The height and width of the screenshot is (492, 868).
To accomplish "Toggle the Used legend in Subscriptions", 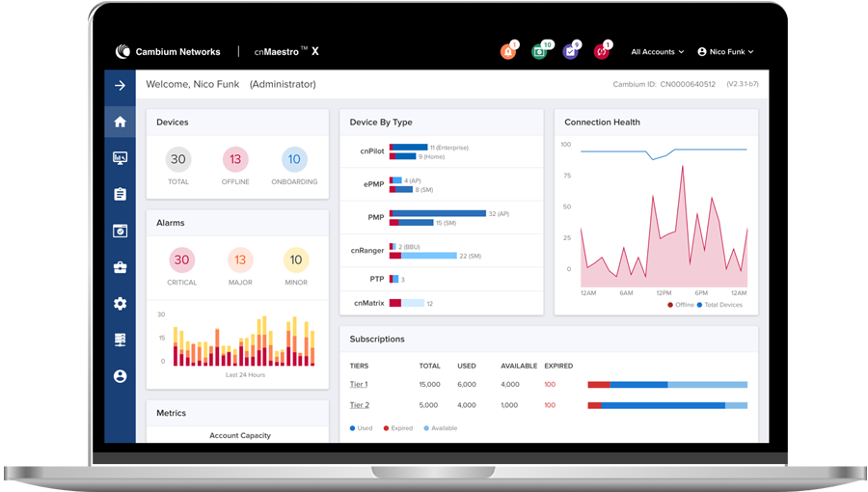I will click(x=361, y=428).
